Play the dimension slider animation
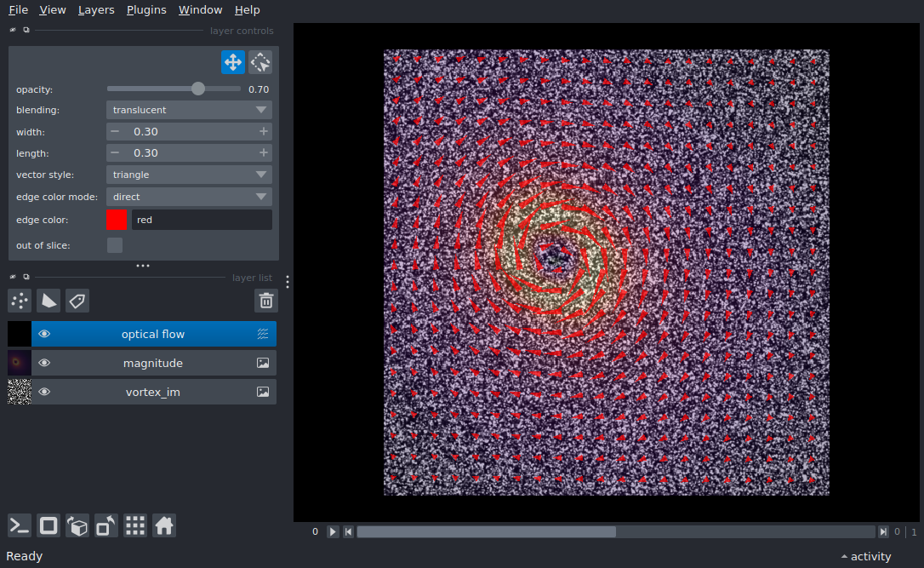Image resolution: width=924 pixels, height=568 pixels. pos(333,531)
